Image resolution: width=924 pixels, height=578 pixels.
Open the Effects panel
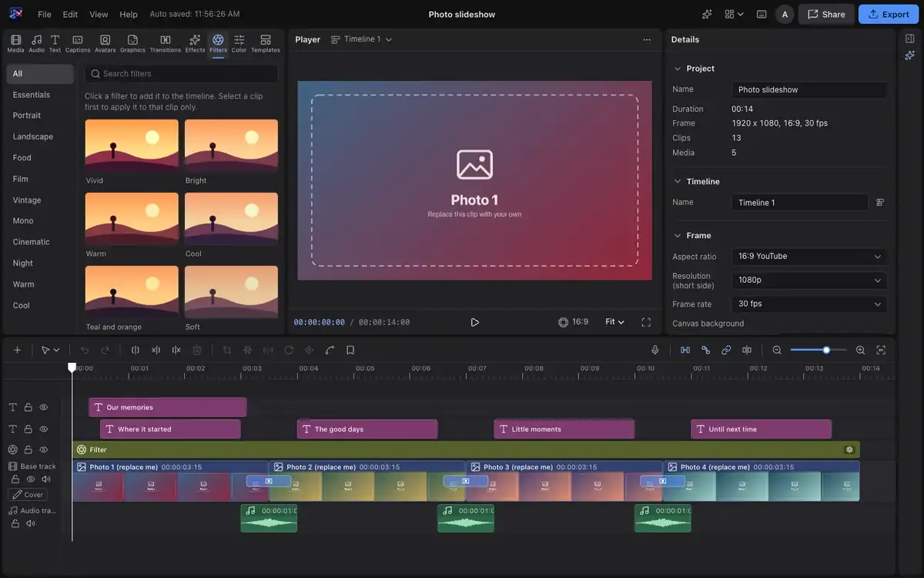[195, 44]
